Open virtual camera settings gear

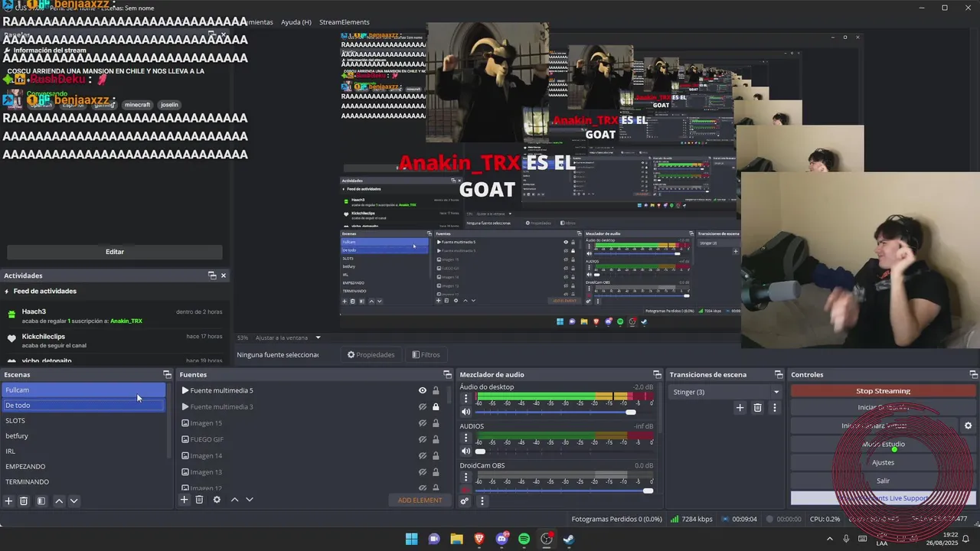968,425
